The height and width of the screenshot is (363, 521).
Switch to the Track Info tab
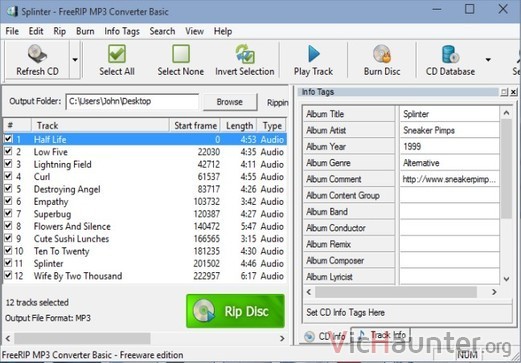coord(381,335)
